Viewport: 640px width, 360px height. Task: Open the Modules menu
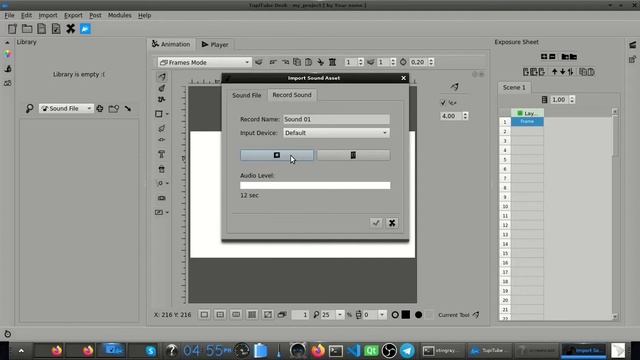(x=120, y=15)
